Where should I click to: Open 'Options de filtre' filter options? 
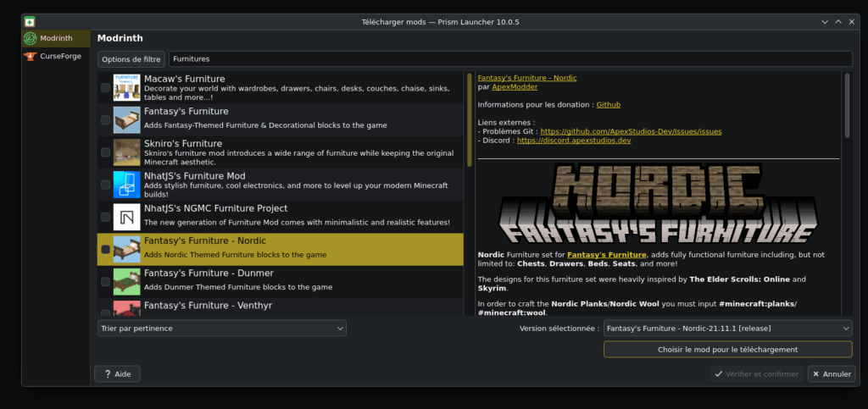coord(131,59)
